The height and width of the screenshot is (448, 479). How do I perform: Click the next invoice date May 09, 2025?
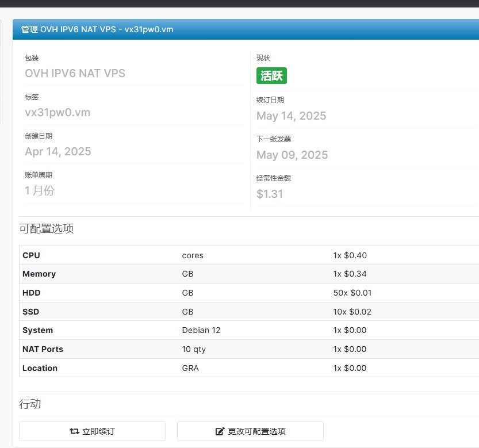292,155
